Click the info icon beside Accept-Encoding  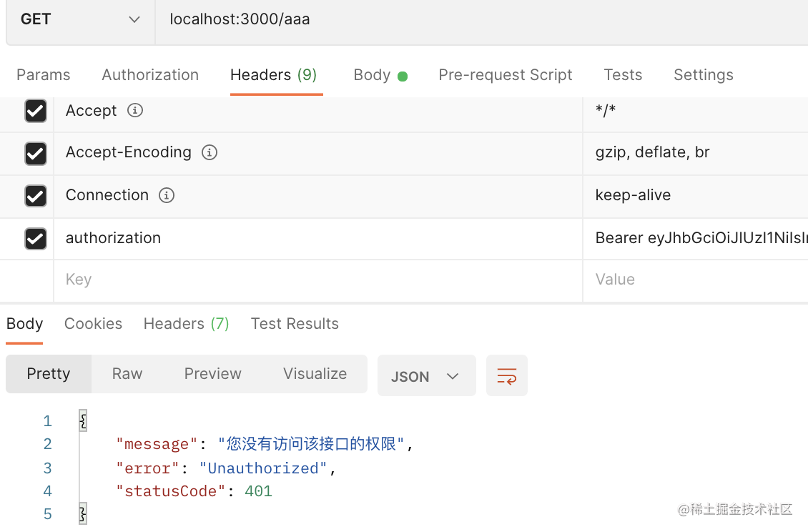pos(210,152)
